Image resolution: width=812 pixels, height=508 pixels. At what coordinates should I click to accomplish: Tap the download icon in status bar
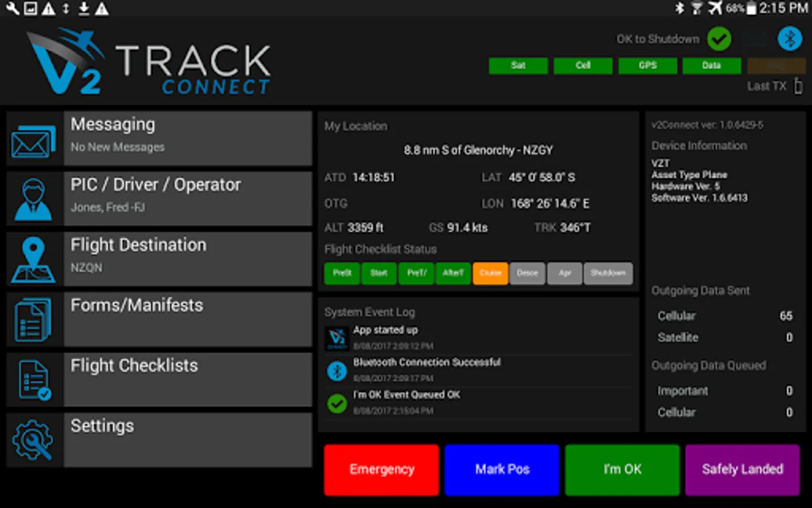pyautogui.click(x=84, y=8)
